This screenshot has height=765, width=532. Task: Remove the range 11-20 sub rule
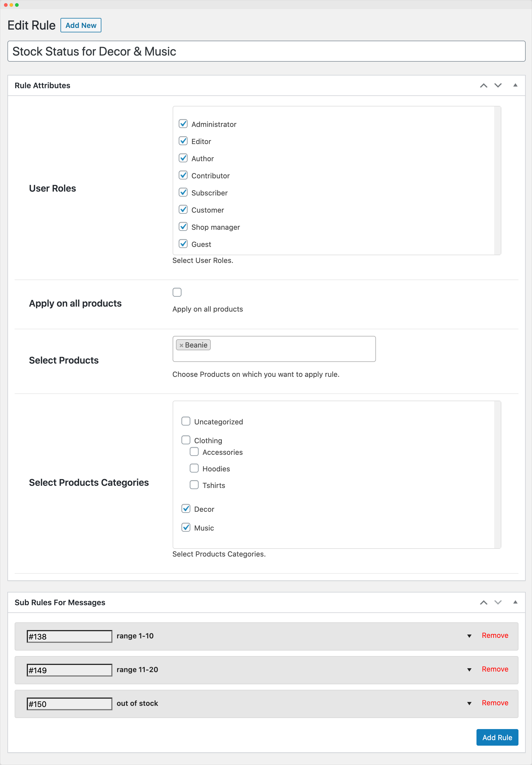tap(495, 669)
